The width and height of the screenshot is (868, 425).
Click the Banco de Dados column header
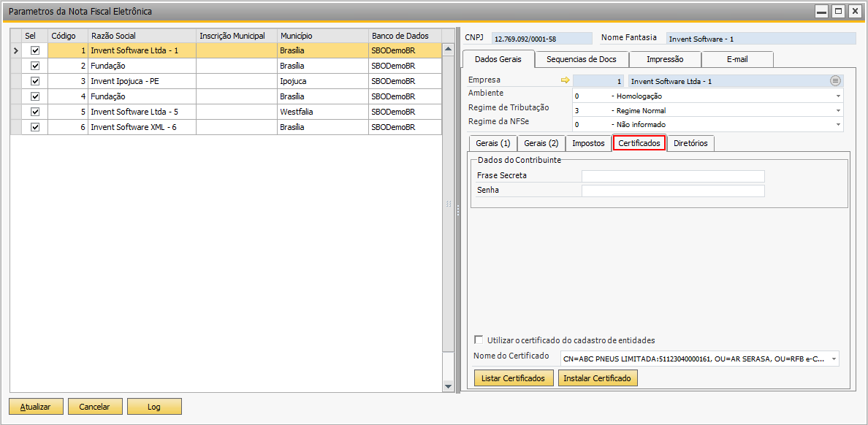pyautogui.click(x=406, y=35)
